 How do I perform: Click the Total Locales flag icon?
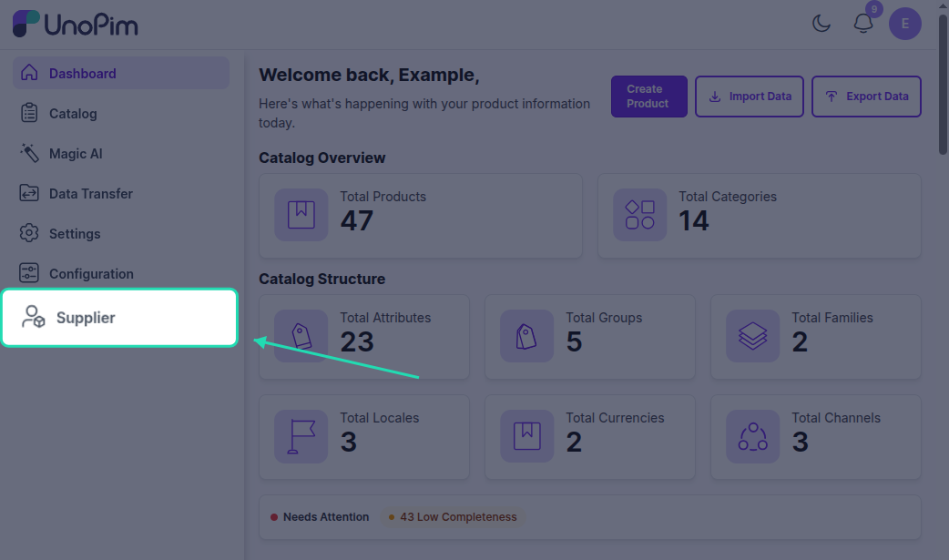coord(301,436)
